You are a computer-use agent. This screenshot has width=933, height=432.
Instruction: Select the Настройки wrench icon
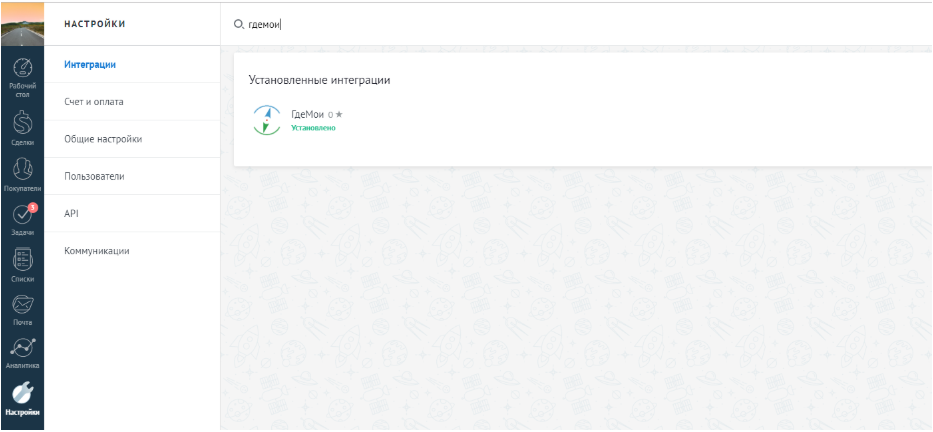tap(22, 393)
